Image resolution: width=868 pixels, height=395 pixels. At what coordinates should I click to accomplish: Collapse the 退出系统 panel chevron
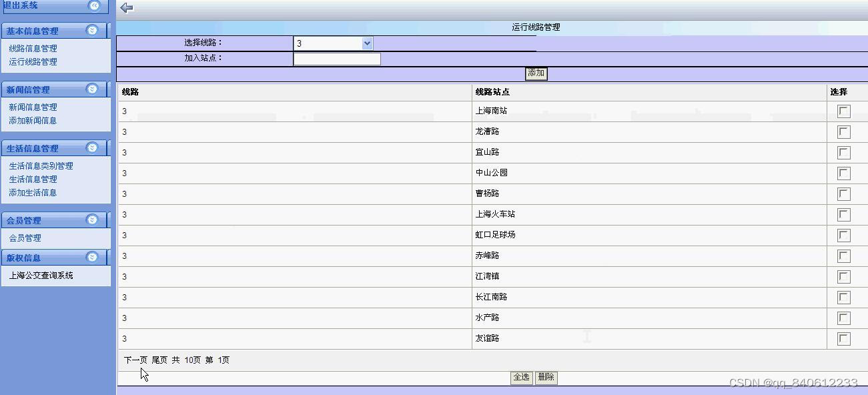coord(94,6)
